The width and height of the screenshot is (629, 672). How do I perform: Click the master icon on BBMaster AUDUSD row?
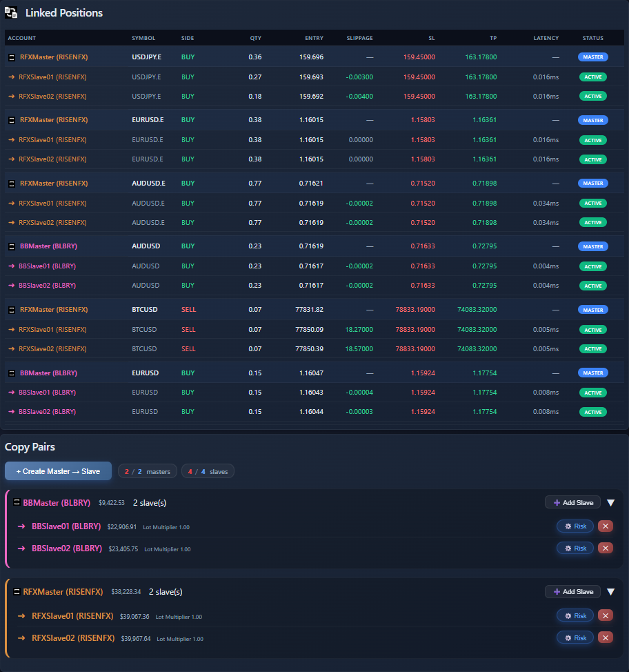[x=12, y=247]
